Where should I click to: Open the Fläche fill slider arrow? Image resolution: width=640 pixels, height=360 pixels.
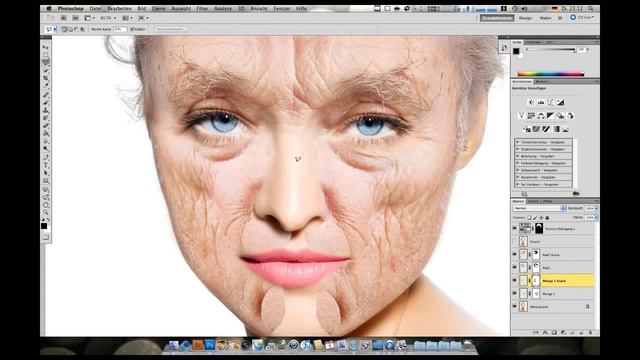click(x=596, y=218)
